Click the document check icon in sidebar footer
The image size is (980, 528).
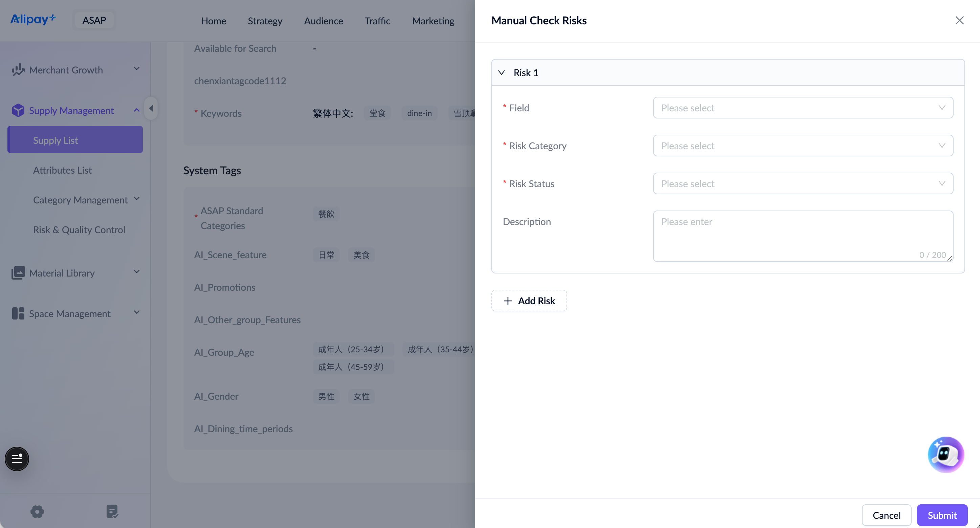(x=112, y=511)
